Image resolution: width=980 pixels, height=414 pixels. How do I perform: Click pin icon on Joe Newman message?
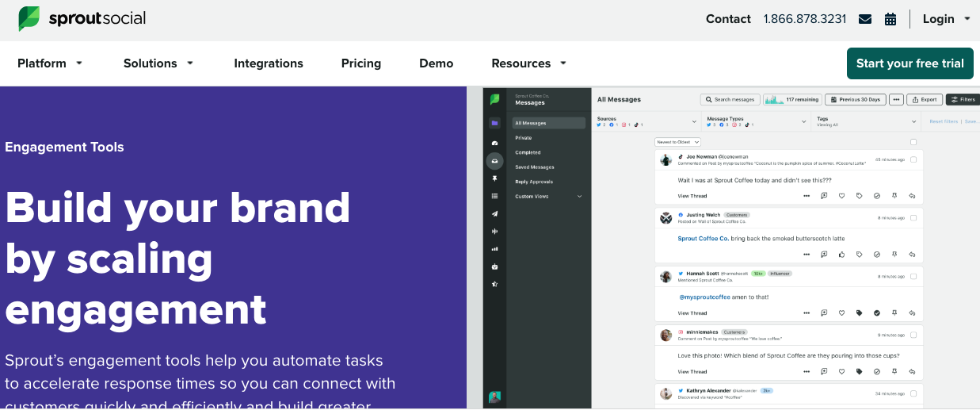pyautogui.click(x=894, y=196)
